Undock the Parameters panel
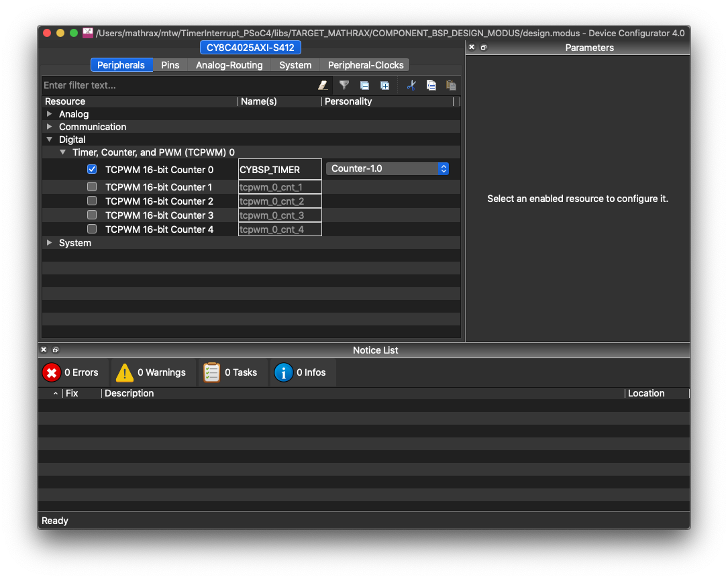 (x=482, y=47)
